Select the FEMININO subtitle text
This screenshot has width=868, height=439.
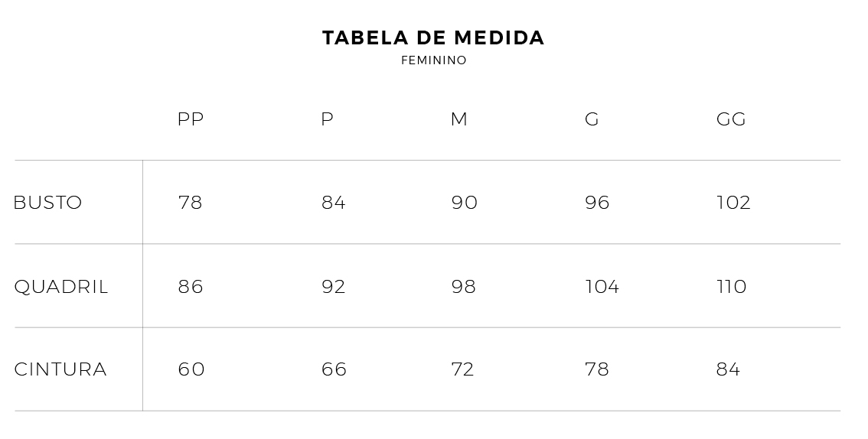433,60
